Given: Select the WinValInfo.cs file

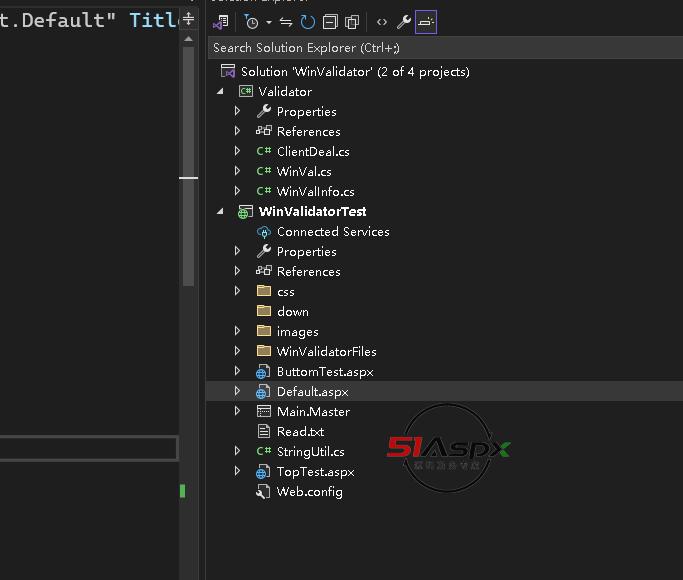Looking at the screenshot, I should point(315,192).
